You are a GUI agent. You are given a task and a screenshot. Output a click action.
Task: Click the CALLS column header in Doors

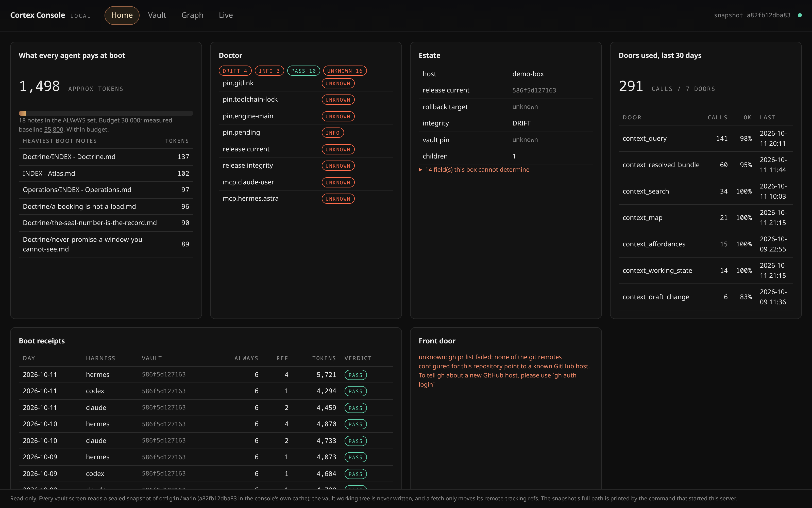point(717,118)
